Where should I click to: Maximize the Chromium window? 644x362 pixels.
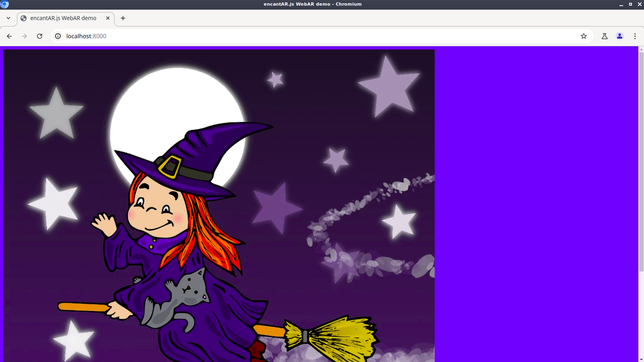(x=630, y=4)
